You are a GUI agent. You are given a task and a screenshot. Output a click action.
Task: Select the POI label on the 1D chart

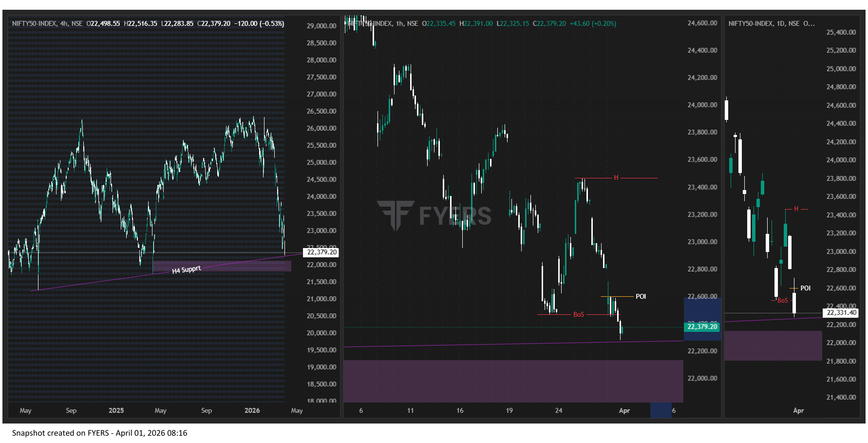(805, 288)
